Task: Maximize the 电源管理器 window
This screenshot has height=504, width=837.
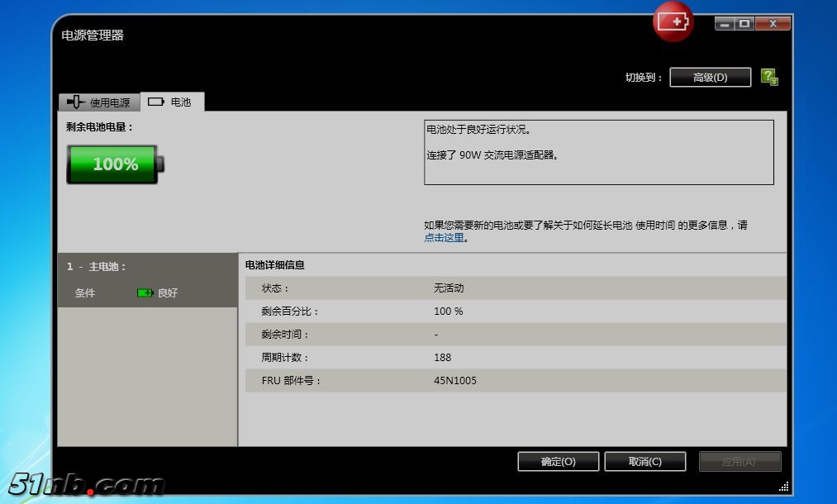Action: (x=744, y=24)
